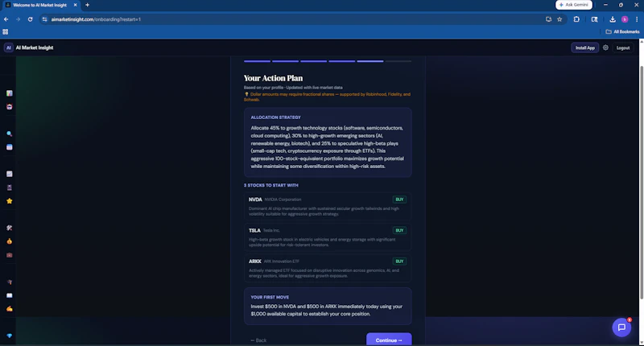
Task: Click the Install App button
Action: (x=585, y=47)
